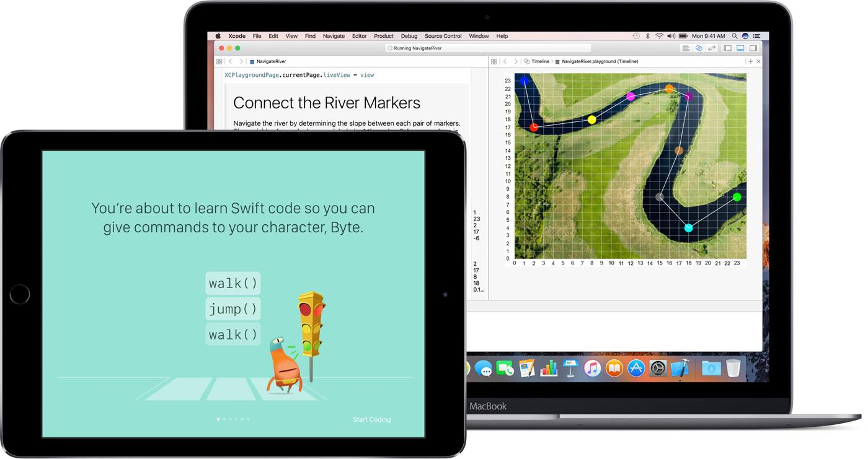Launch Keynote from the Dock

coord(570,369)
